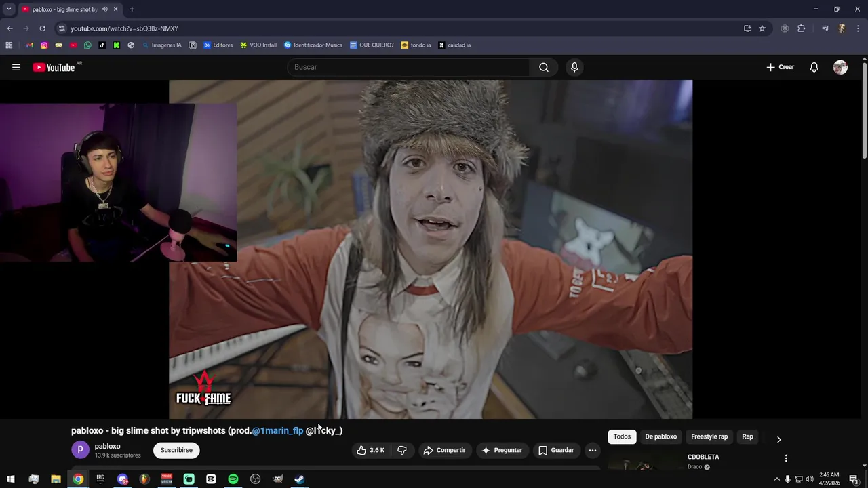Open a new Chrome tab
The height and width of the screenshot is (488, 868).
coord(132,9)
